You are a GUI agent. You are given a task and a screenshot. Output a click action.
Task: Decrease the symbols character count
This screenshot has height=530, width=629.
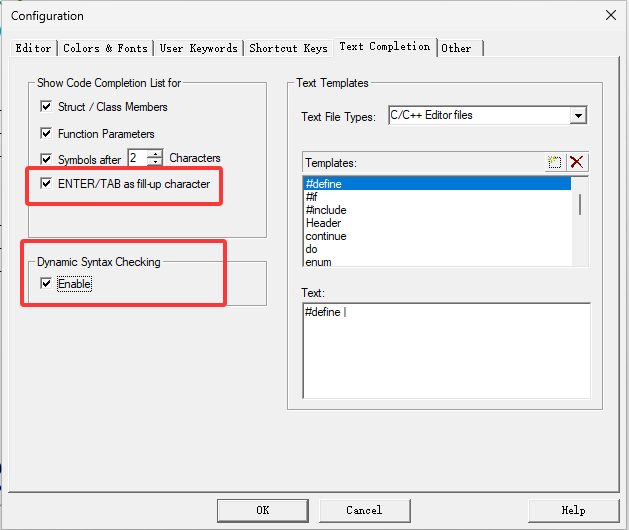point(155,161)
